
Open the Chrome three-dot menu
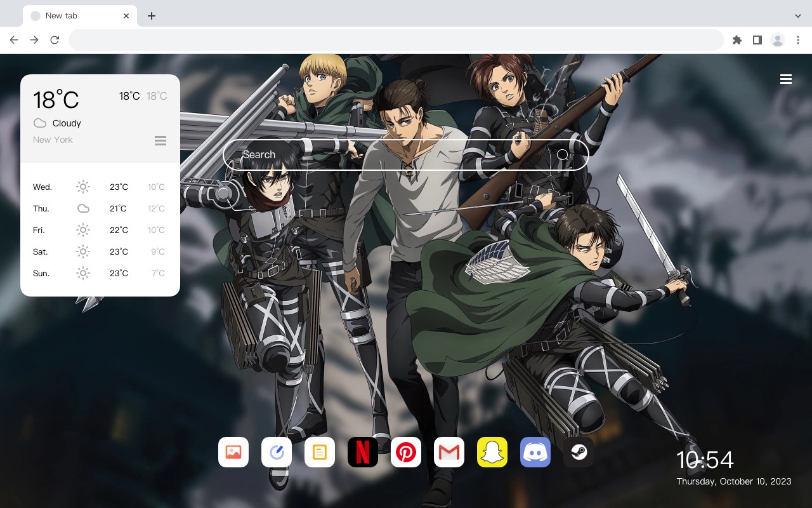(798, 40)
